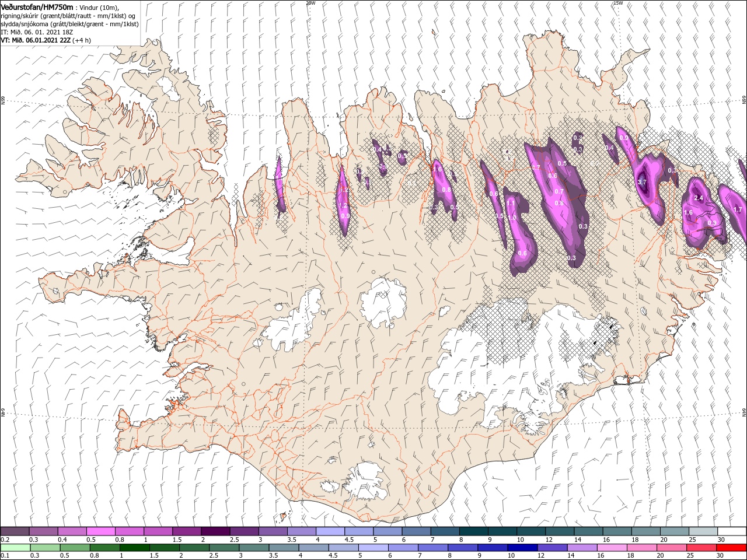Viewport: 747px width, 560px height.
Task: Click the '1.1' snowfall value on the map
Action: coord(511,203)
